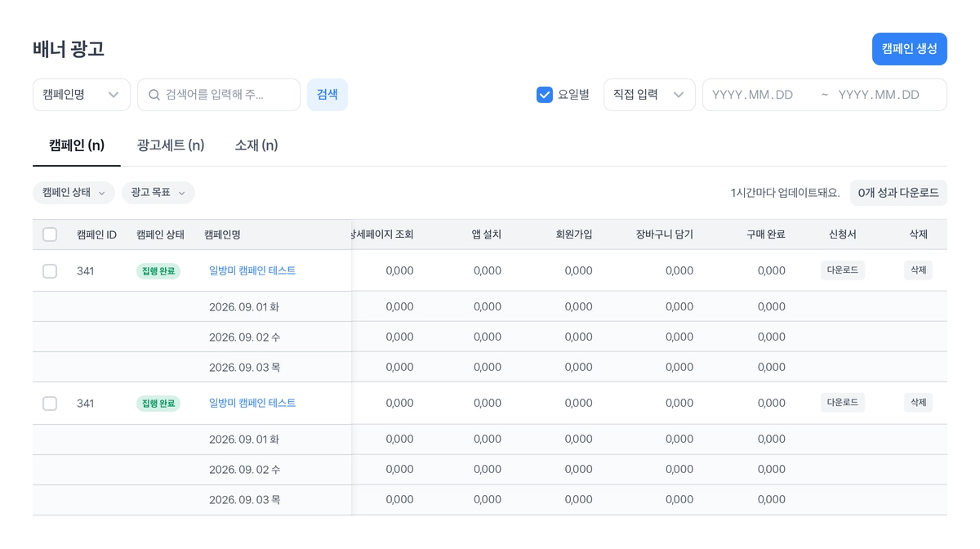980x549 pixels.
Task: Click 2026. 09. 01 화 under first campaign
Action: 244,306
